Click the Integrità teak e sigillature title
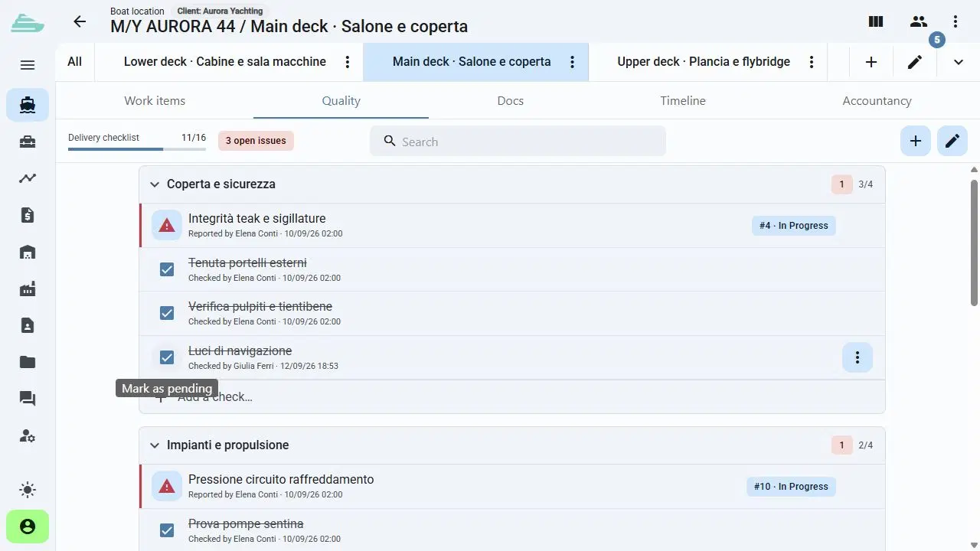The width and height of the screenshot is (980, 551). (256, 219)
